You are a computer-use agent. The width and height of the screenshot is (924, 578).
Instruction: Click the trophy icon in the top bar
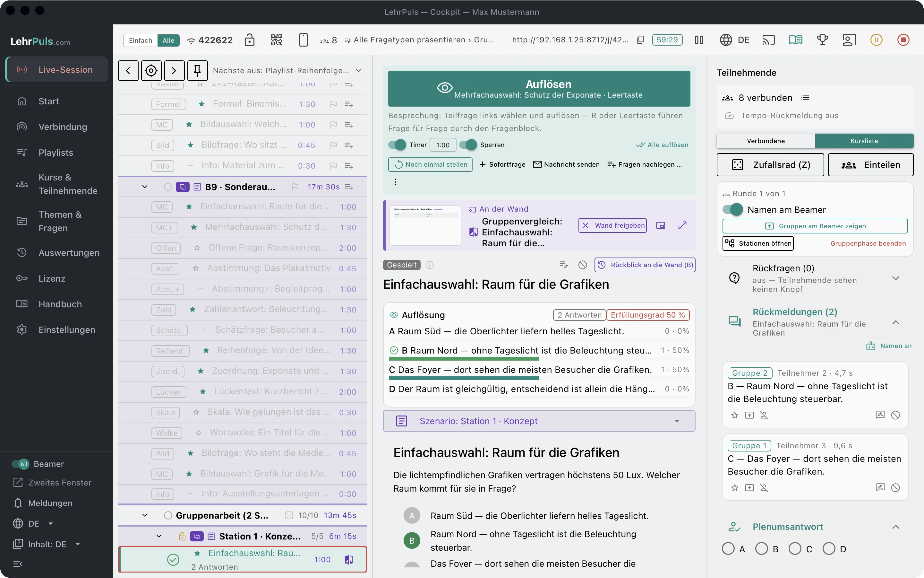822,40
